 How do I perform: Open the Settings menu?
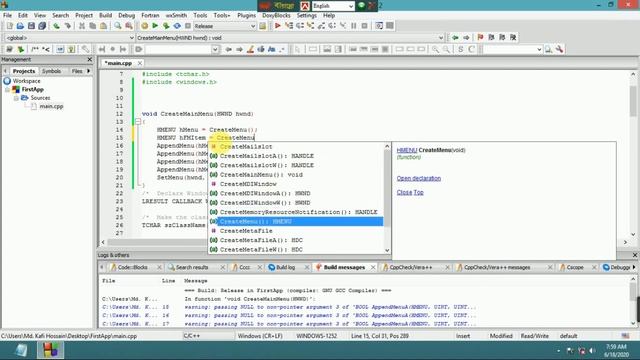click(x=307, y=16)
